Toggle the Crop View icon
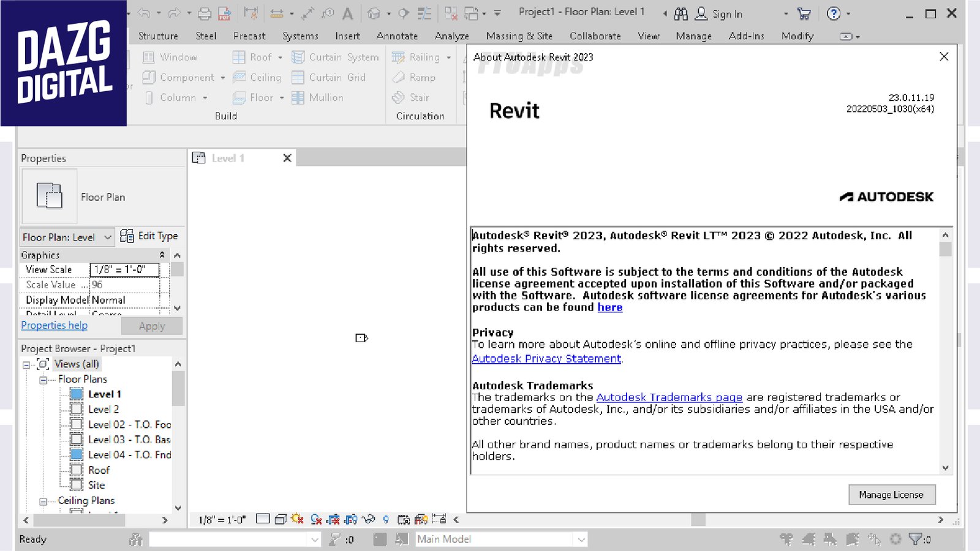The height and width of the screenshot is (551, 980). pyautogui.click(x=333, y=519)
